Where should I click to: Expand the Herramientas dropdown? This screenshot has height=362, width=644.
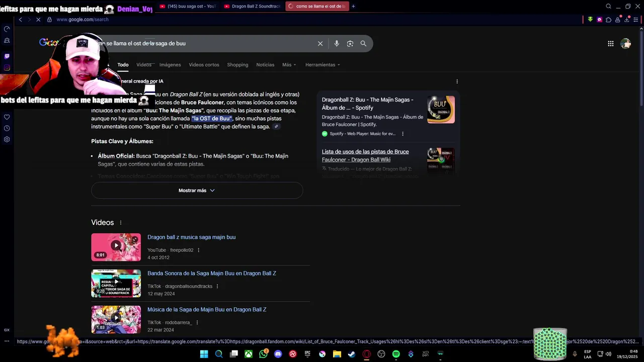coord(323,65)
